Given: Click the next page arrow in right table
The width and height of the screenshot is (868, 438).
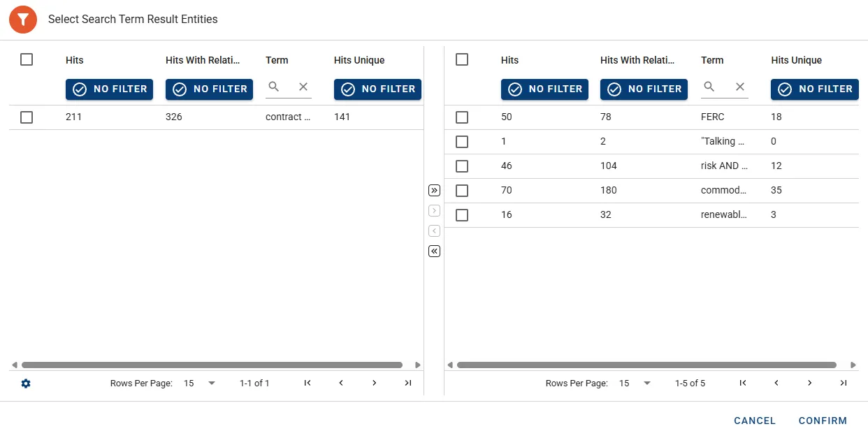Looking at the screenshot, I should [810, 383].
